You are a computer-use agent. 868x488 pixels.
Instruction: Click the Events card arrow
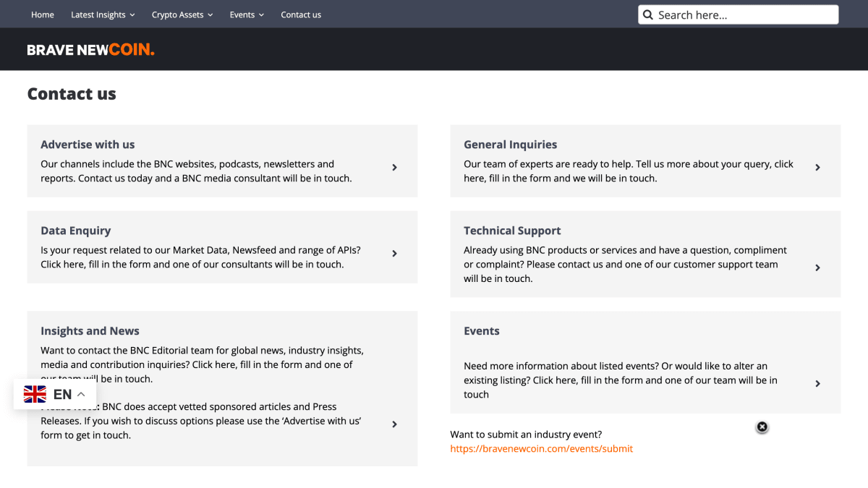point(817,383)
